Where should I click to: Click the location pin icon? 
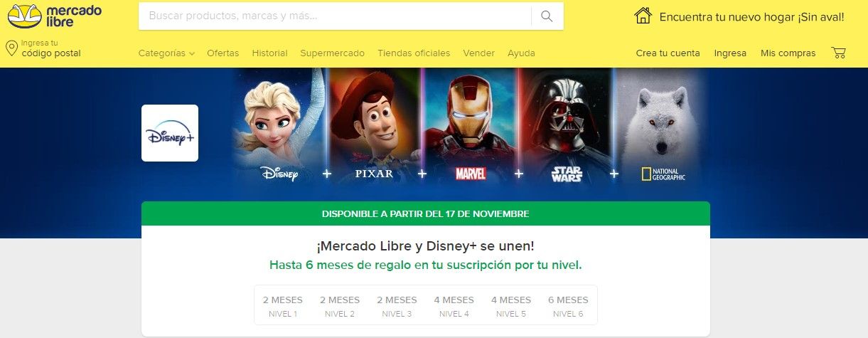11,48
